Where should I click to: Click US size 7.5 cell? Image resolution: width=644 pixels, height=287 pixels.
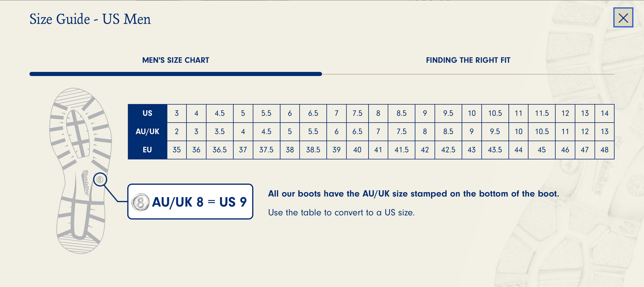357,113
